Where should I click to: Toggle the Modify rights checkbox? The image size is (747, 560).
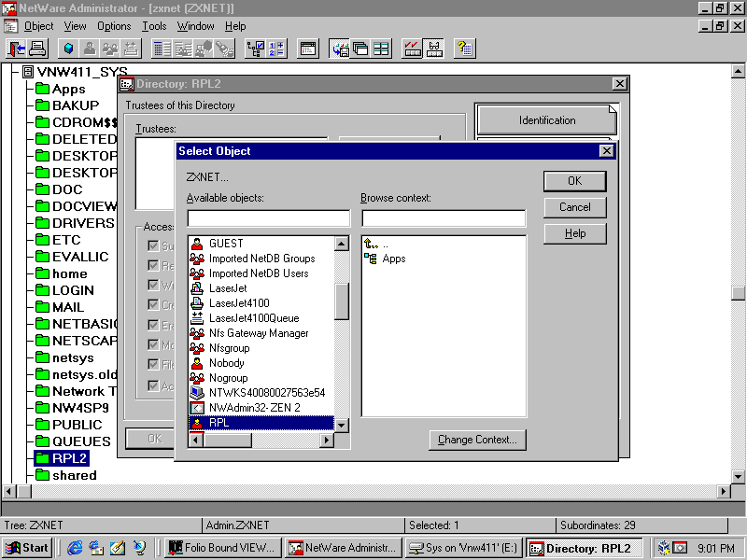point(153,344)
